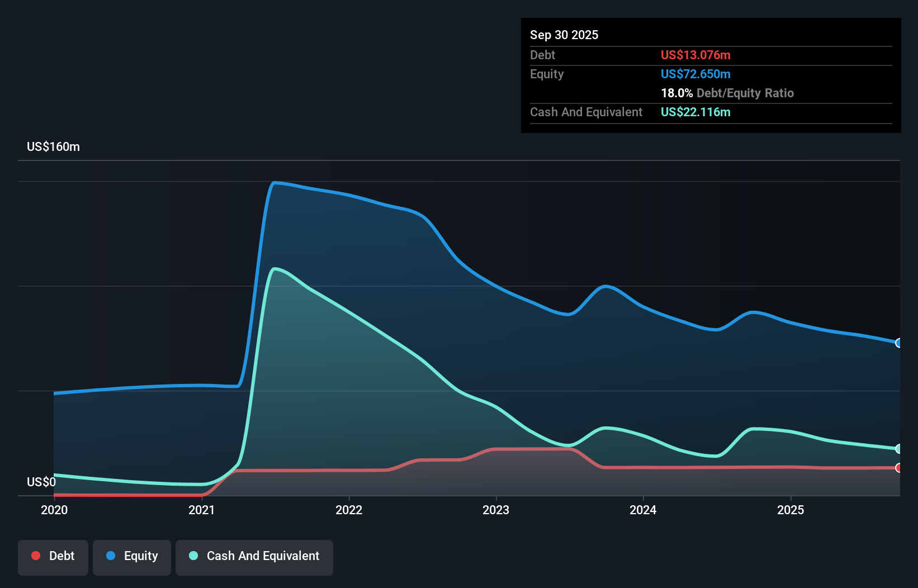Image resolution: width=918 pixels, height=588 pixels.
Task: Expand the Sep 30 2025 tooltip panel
Action: [564, 35]
